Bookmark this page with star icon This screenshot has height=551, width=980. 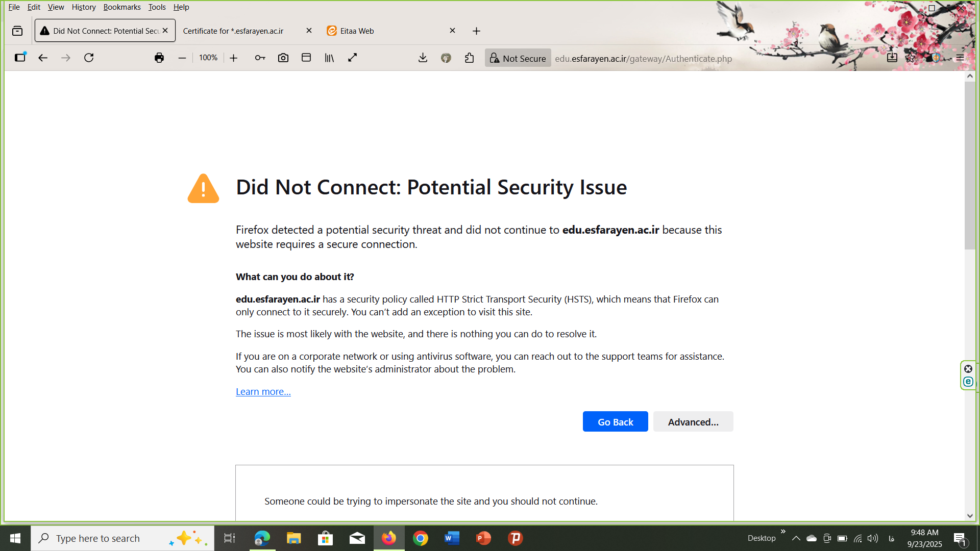coord(911,58)
